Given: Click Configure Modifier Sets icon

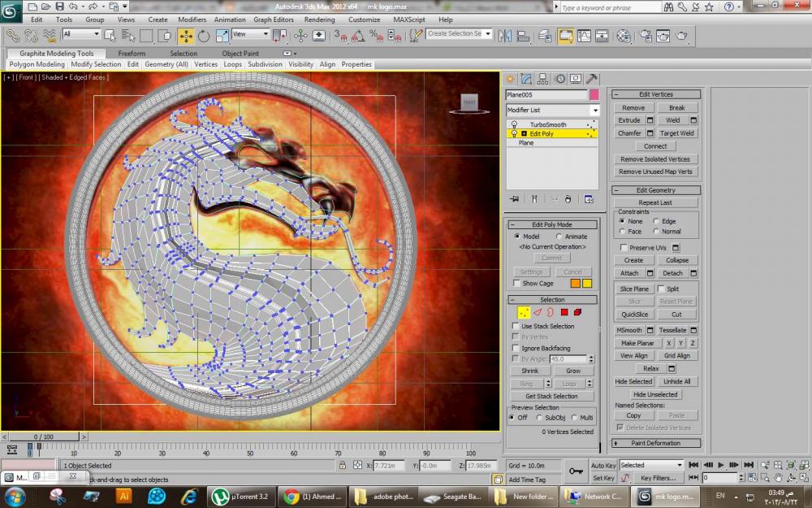Looking at the screenshot, I should tap(589, 199).
